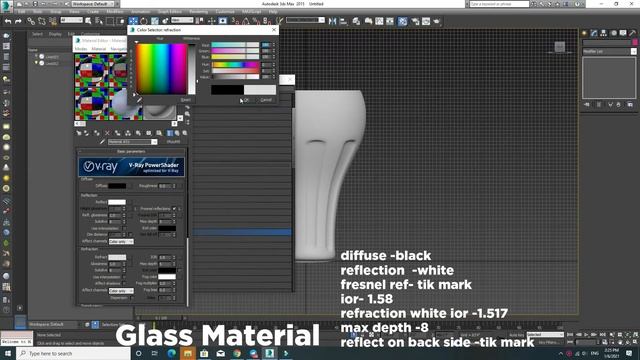Screen dimensions: 640x360
Task: Click the color selector eyedropper icon
Action: 139,100
